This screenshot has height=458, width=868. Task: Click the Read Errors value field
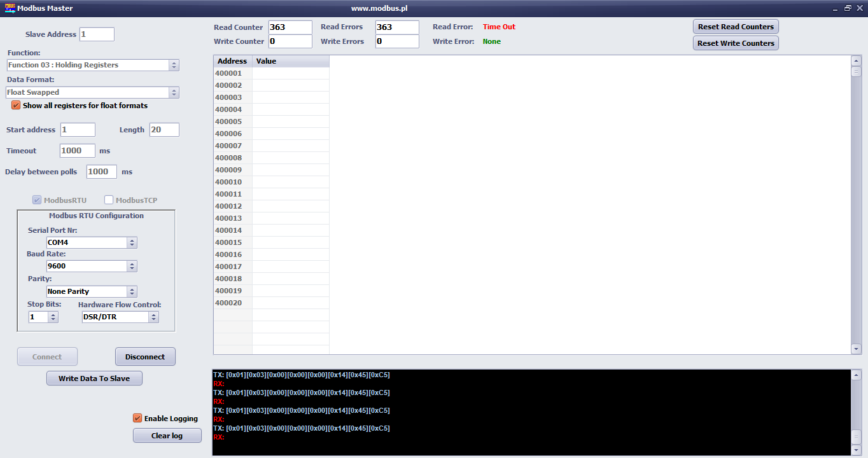pyautogui.click(x=397, y=27)
